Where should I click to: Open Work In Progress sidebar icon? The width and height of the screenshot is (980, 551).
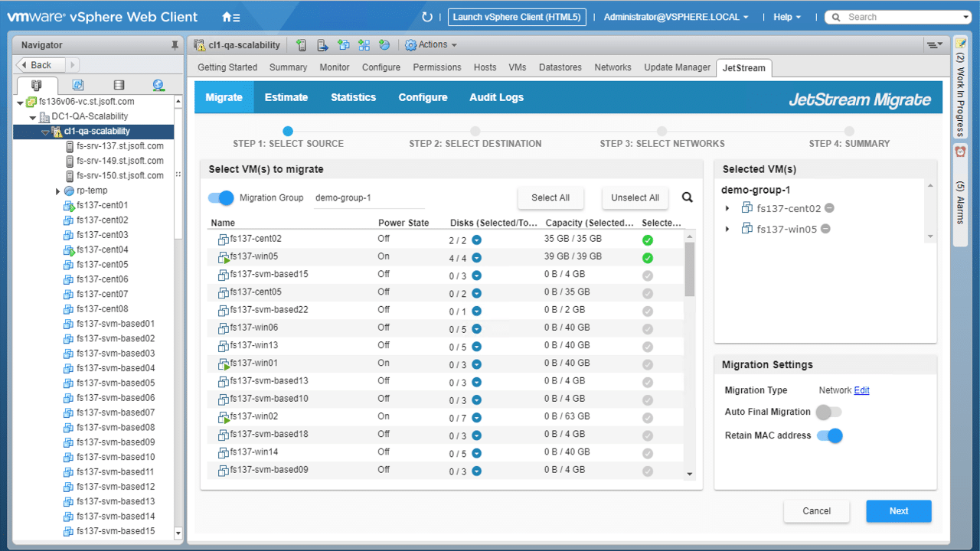[x=960, y=43]
